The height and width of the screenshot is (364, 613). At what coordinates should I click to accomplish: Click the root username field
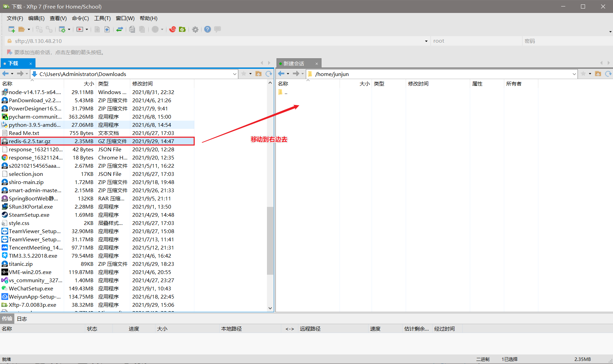click(x=476, y=41)
